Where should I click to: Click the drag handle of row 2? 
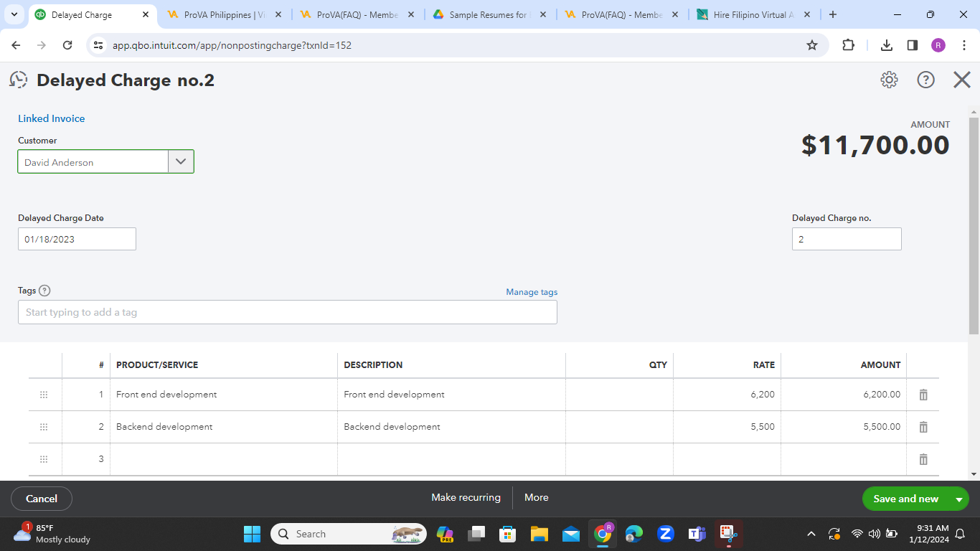coord(44,427)
